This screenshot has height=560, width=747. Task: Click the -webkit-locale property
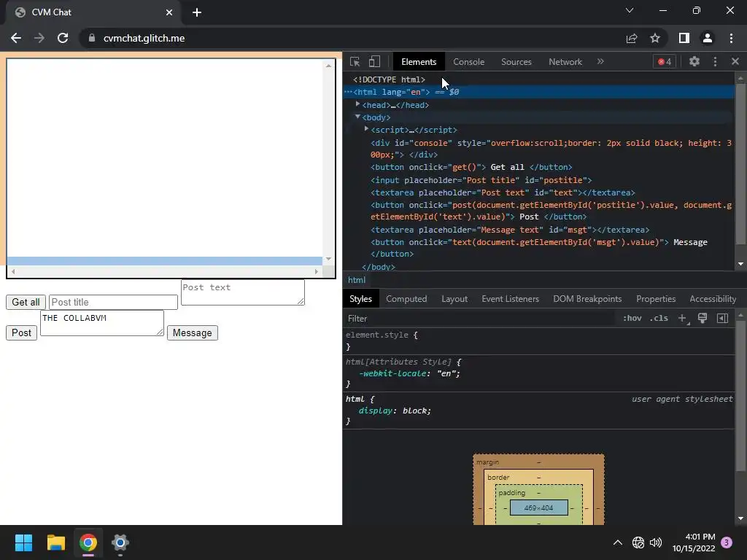pos(409,373)
